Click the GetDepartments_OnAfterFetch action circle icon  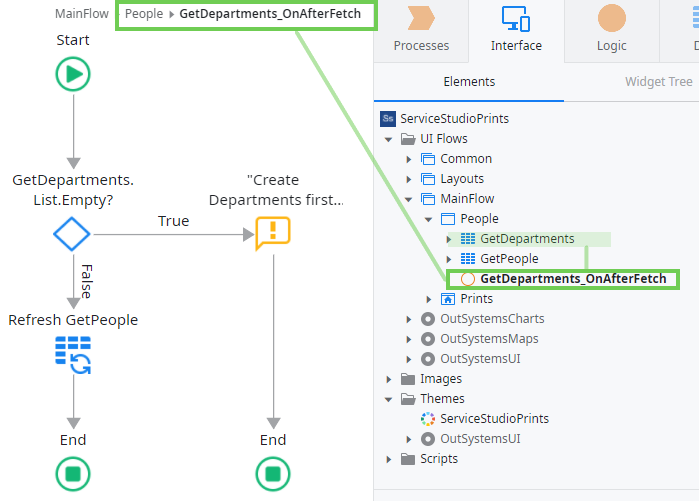(x=468, y=279)
